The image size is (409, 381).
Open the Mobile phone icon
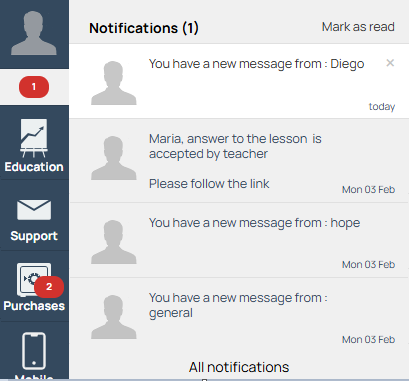[34, 351]
